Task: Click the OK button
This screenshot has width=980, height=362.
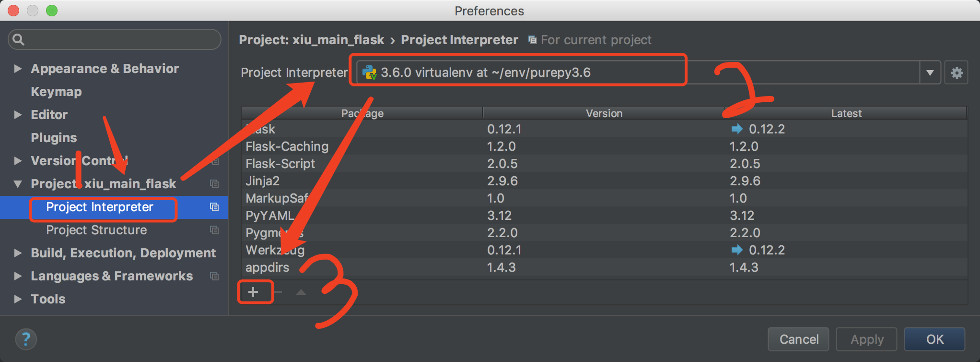Action: pyautogui.click(x=934, y=339)
